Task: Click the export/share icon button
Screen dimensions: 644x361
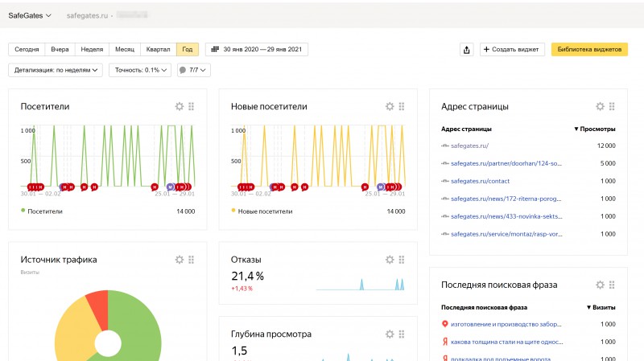Action: pos(466,50)
